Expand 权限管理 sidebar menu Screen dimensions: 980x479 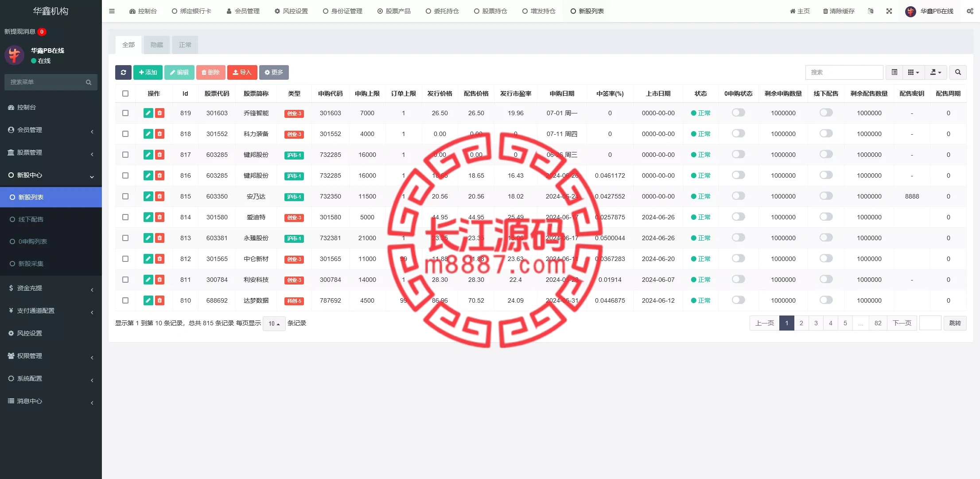[x=51, y=356]
